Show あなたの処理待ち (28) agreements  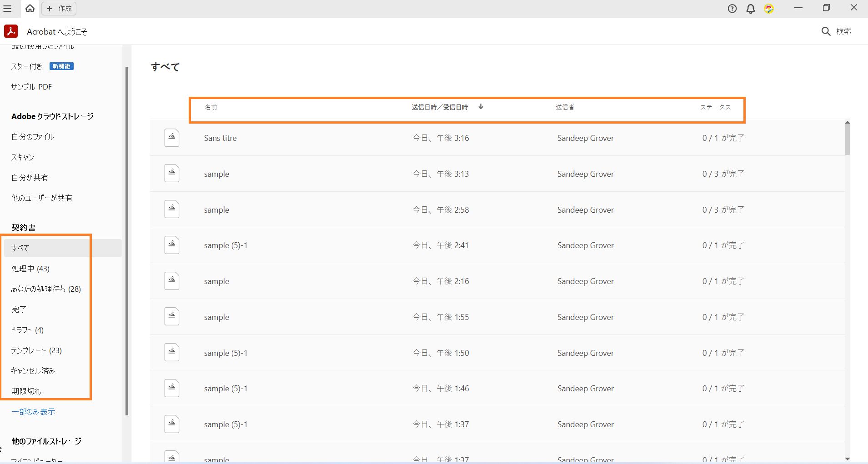pos(46,289)
